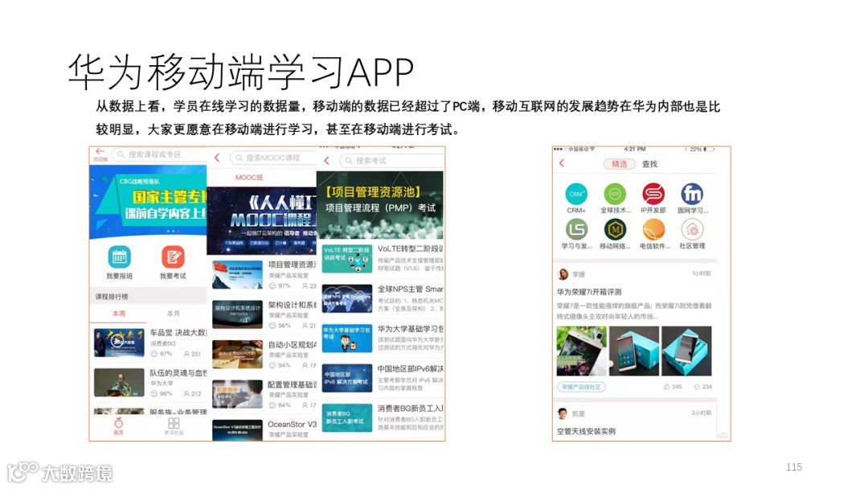Select the 查找 tab
Viewport: 868px width, 489px height.
click(649, 164)
